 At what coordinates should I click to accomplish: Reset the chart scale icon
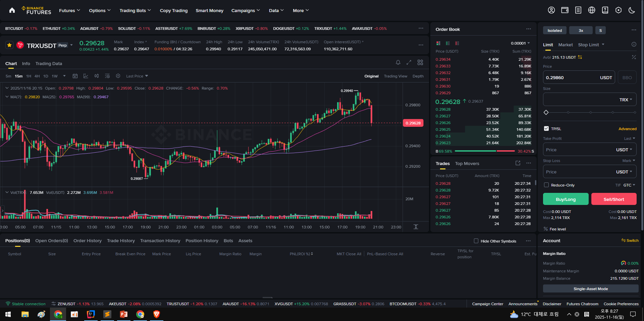pos(416,227)
